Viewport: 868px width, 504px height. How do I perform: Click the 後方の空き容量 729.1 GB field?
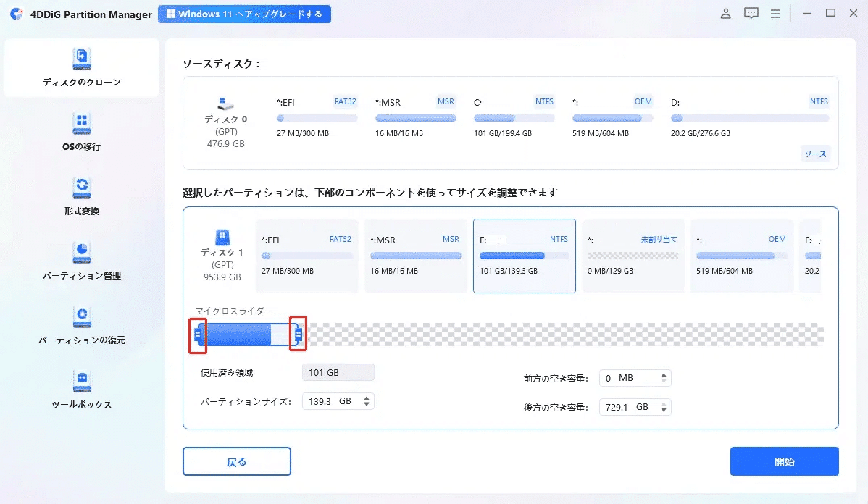pyautogui.click(x=635, y=407)
